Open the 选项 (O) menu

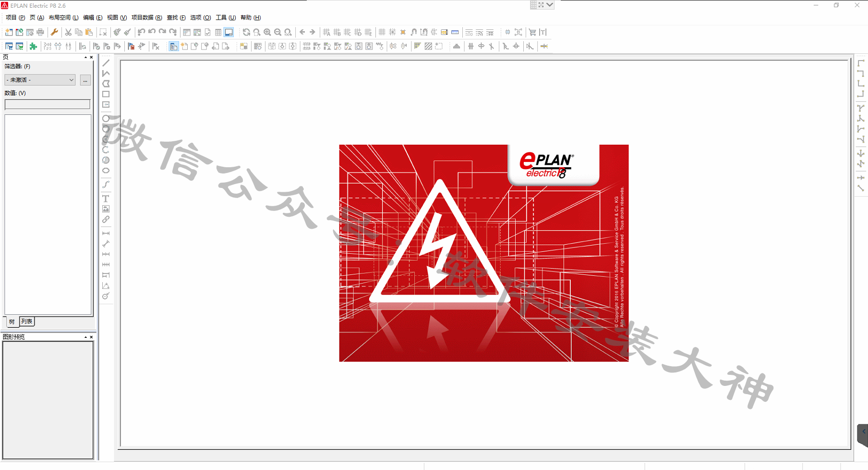coord(200,18)
